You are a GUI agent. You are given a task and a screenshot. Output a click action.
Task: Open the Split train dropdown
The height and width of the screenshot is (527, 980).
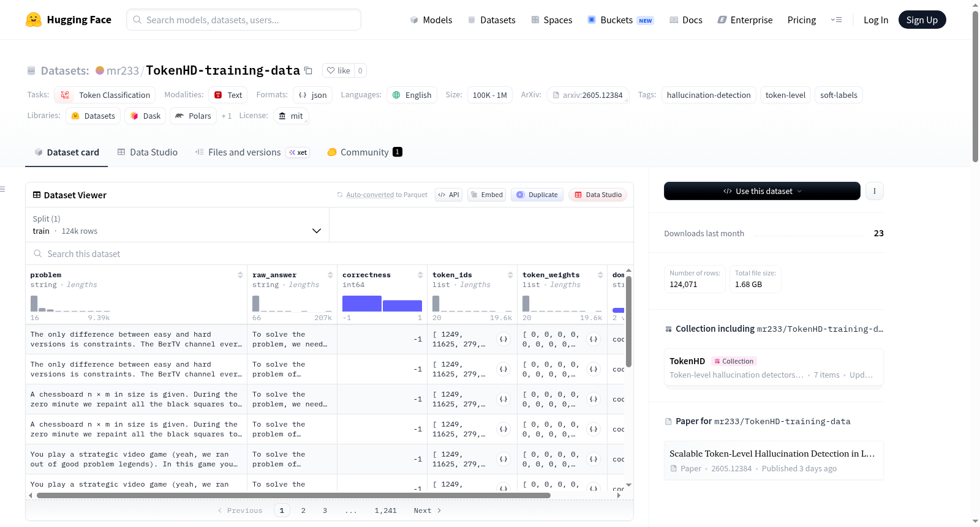click(178, 225)
